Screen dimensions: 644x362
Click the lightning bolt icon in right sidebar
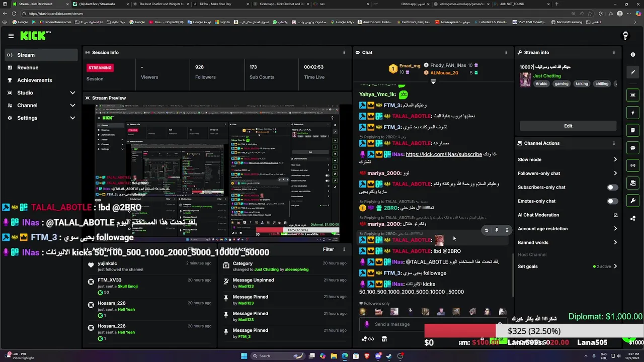click(x=633, y=113)
